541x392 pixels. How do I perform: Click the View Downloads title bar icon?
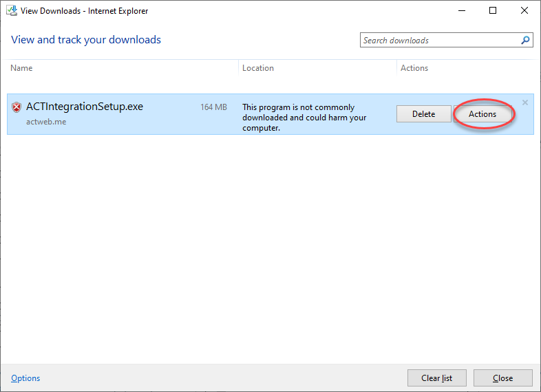[x=12, y=11]
